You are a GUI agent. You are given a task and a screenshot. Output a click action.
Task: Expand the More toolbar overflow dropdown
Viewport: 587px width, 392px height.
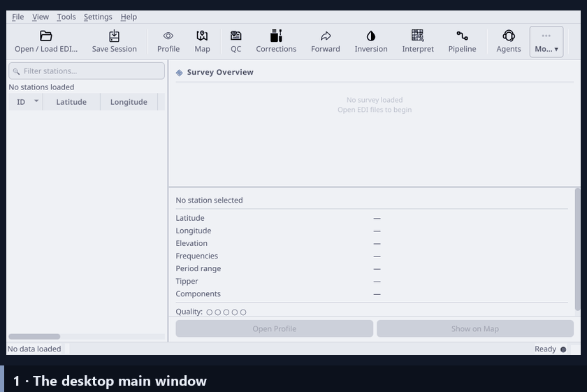[546, 41]
